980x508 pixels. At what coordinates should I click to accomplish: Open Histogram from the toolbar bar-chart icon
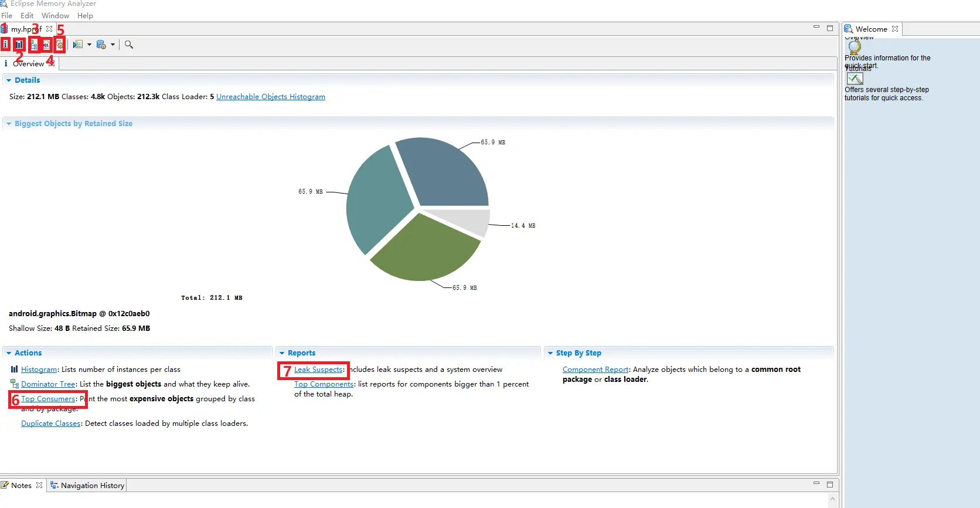pos(19,44)
